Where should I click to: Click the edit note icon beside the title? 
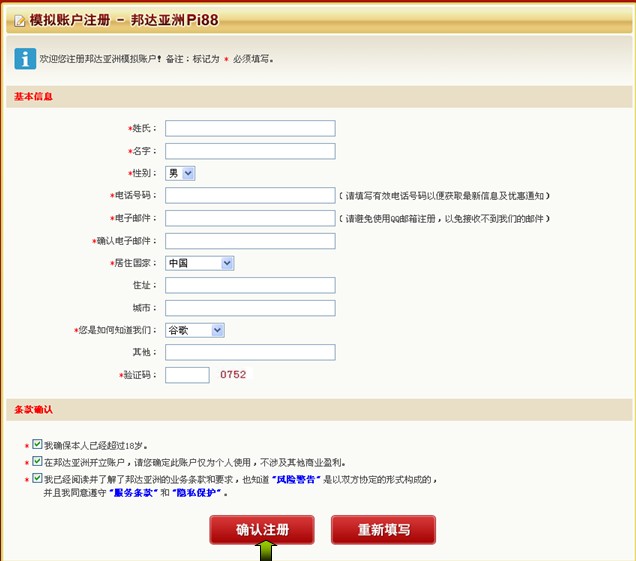coord(19,20)
